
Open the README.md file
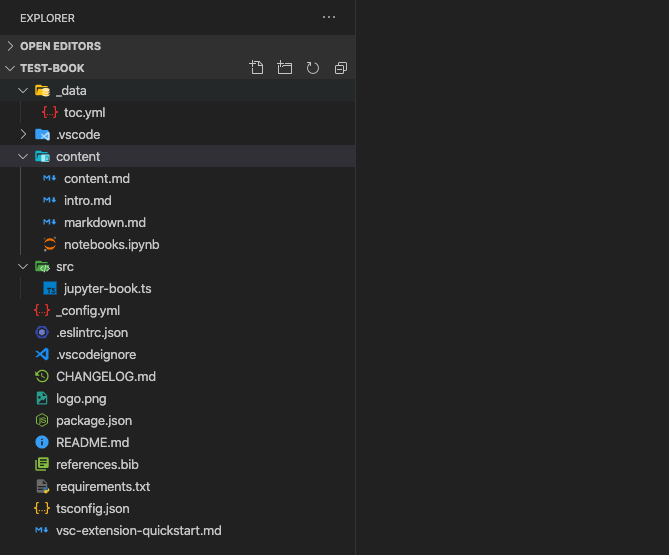tap(93, 443)
